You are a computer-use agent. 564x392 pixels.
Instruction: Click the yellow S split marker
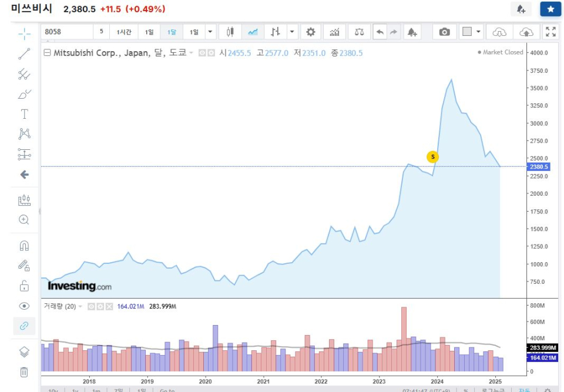(433, 157)
